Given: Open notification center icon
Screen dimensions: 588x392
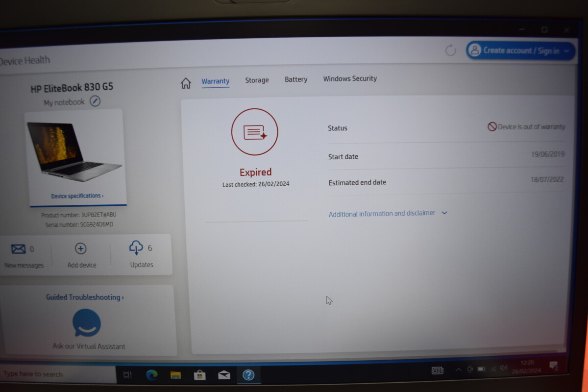Looking at the screenshot, I should coord(554,366).
